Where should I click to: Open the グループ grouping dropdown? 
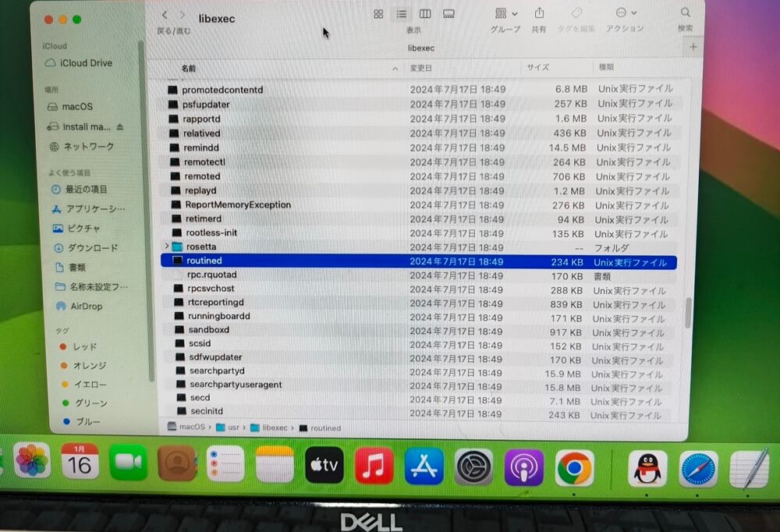coord(505,14)
